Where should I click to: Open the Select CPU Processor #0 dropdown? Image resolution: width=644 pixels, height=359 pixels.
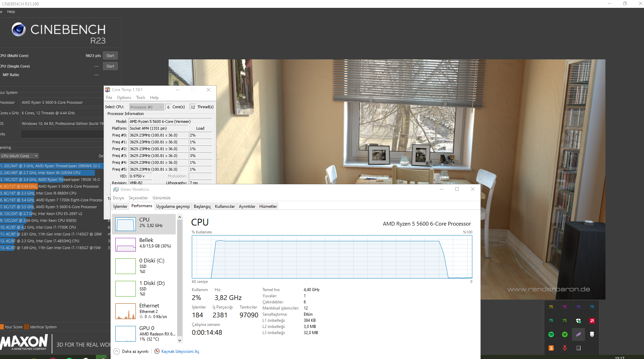click(x=146, y=107)
